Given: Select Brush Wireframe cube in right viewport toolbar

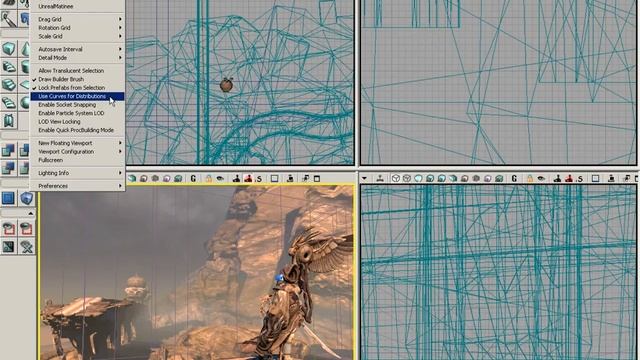Looking at the screenshot, I should pos(396,178).
